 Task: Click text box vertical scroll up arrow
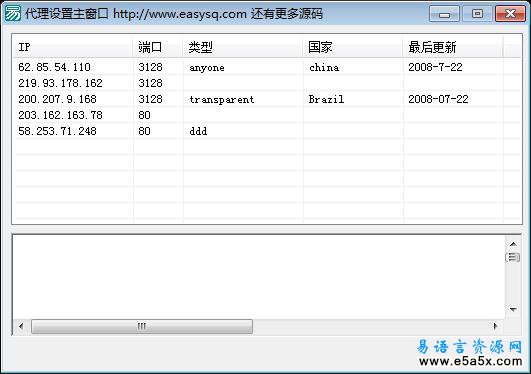tap(513, 244)
